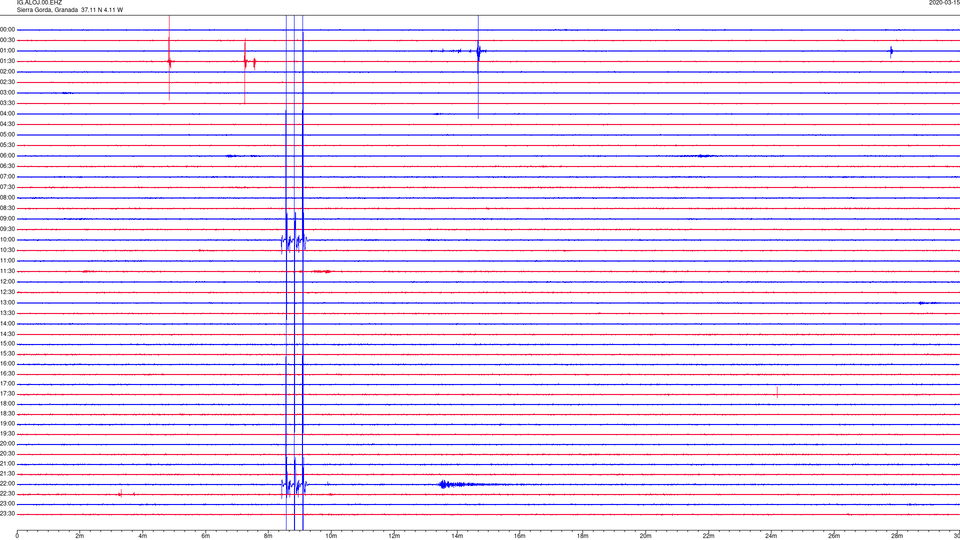Select the 11:30 time row label
This screenshot has width=960, height=540.
point(8,271)
